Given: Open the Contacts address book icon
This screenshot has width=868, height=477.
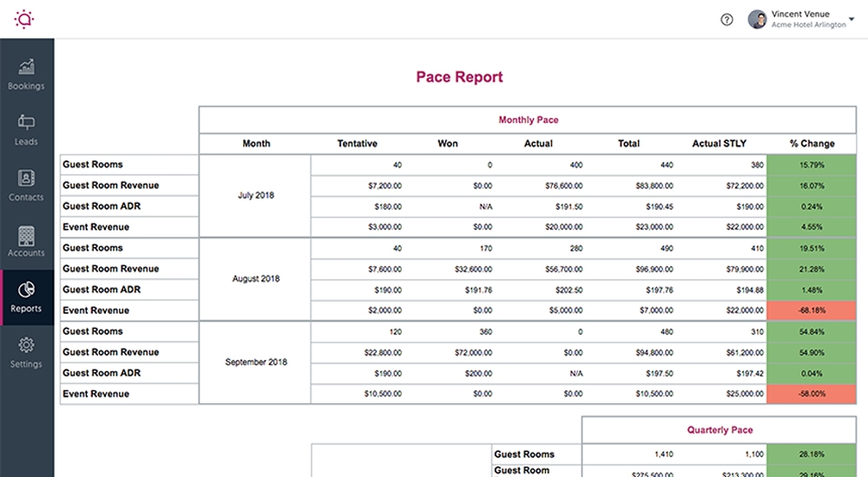Looking at the screenshot, I should (x=26, y=179).
